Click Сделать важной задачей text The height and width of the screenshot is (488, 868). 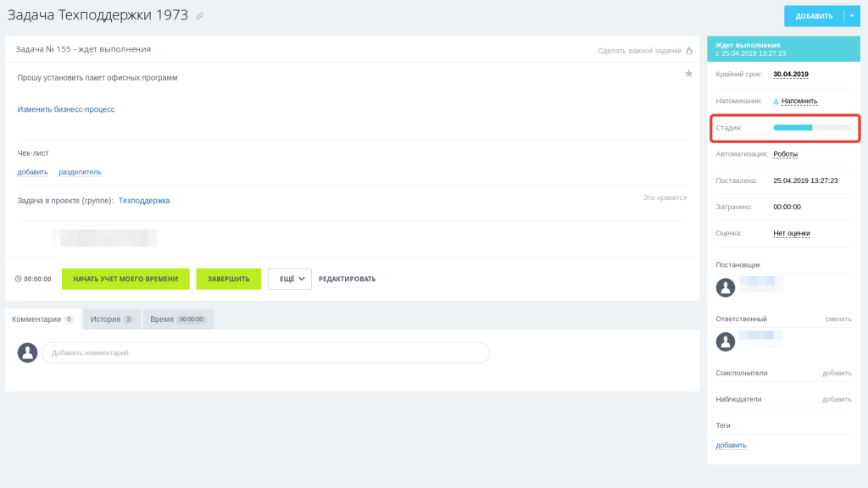click(639, 50)
